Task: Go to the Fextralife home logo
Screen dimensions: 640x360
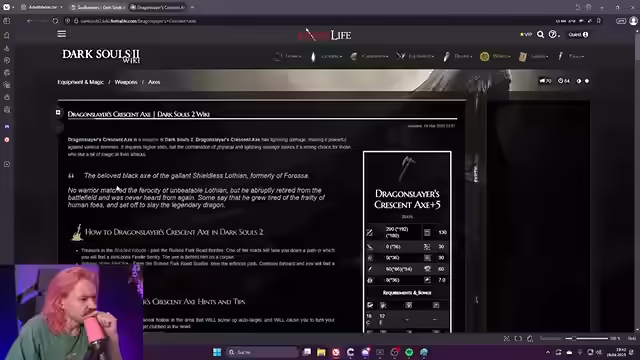Action: click(x=324, y=35)
